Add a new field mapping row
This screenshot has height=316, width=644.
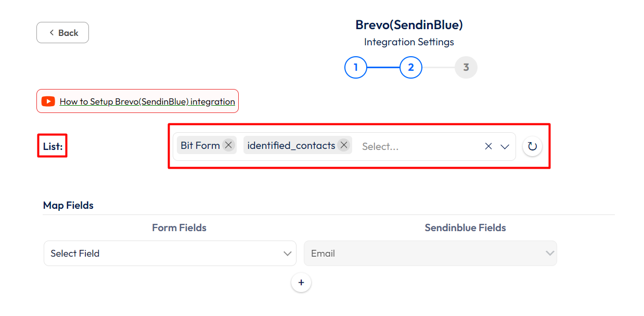point(301,283)
